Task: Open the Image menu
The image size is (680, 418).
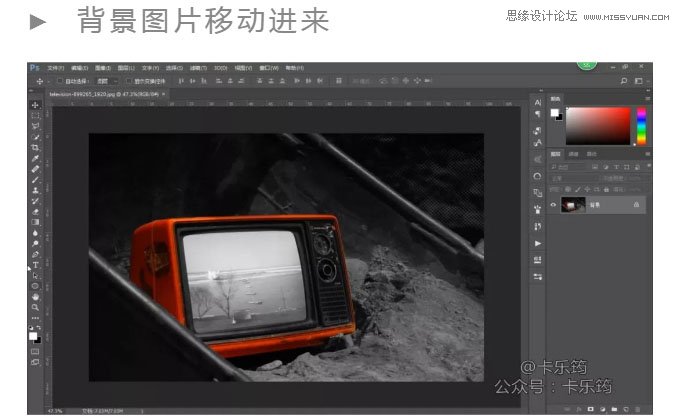Action: [103, 68]
